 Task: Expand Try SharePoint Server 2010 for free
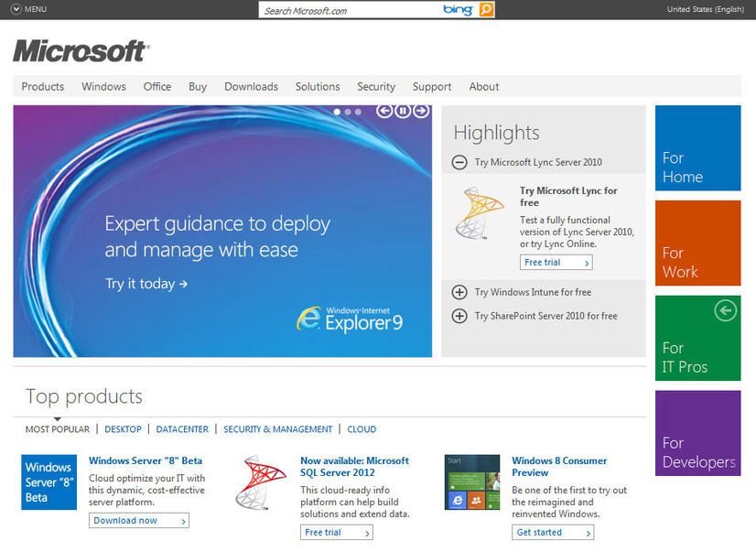coord(459,316)
